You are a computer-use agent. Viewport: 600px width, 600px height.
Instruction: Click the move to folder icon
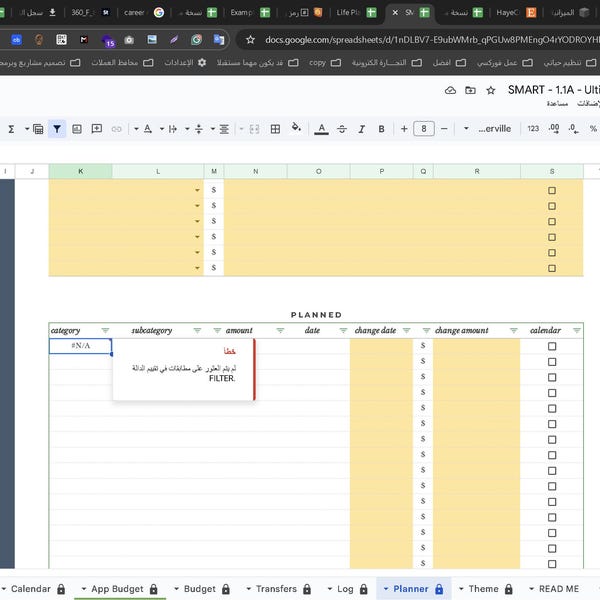pos(470,90)
